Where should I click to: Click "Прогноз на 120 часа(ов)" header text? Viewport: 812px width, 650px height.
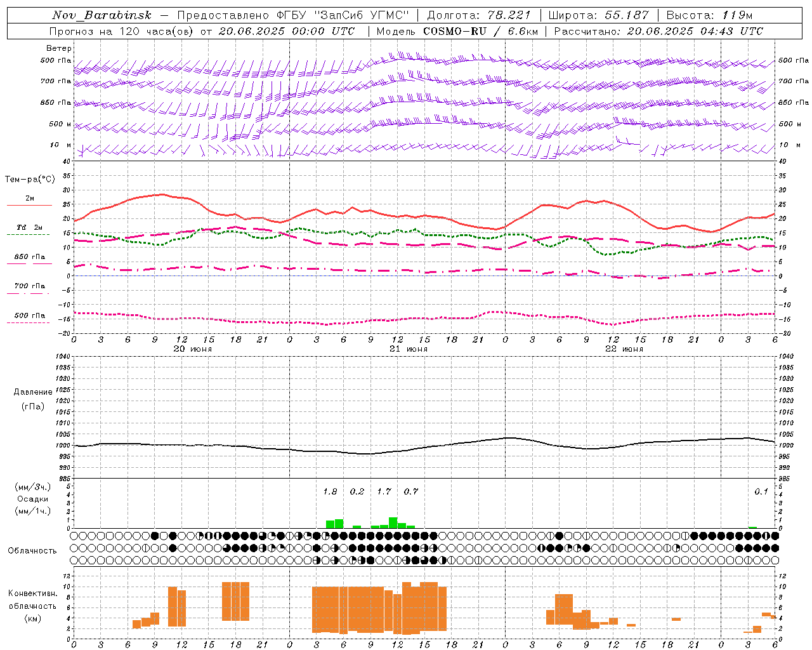(122, 31)
